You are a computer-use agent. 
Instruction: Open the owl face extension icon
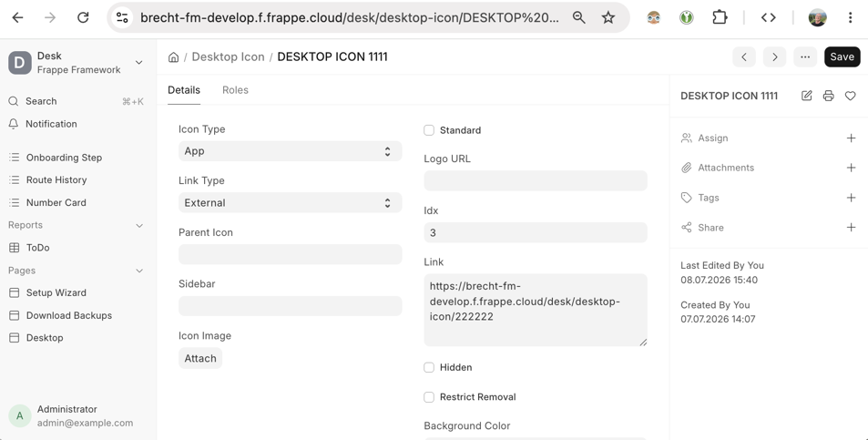654,17
